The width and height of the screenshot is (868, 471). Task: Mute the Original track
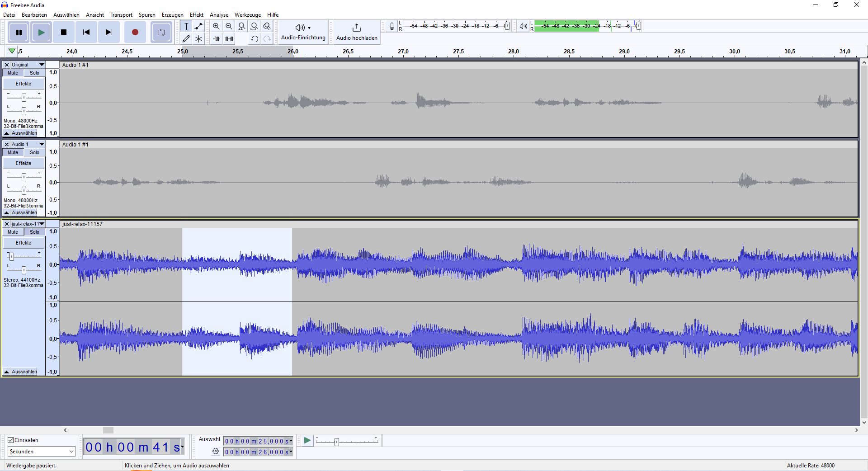point(13,73)
